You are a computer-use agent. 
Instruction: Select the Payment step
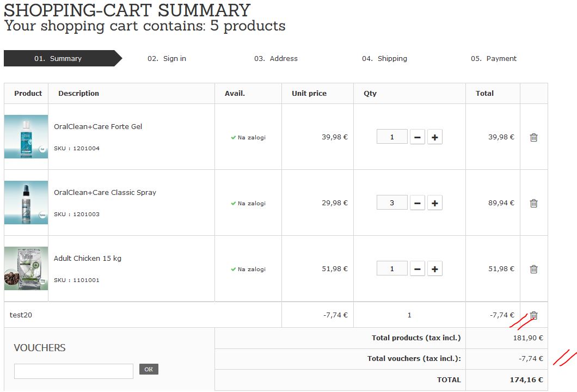pyautogui.click(x=493, y=59)
